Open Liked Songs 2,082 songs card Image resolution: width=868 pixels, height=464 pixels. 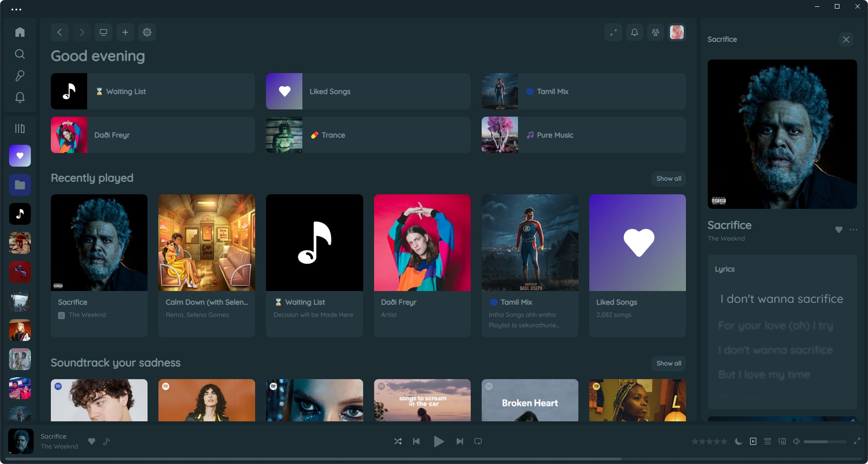(637, 266)
